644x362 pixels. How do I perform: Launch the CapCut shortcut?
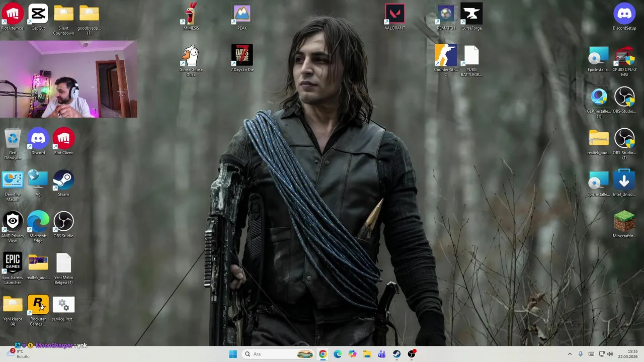[x=38, y=18]
